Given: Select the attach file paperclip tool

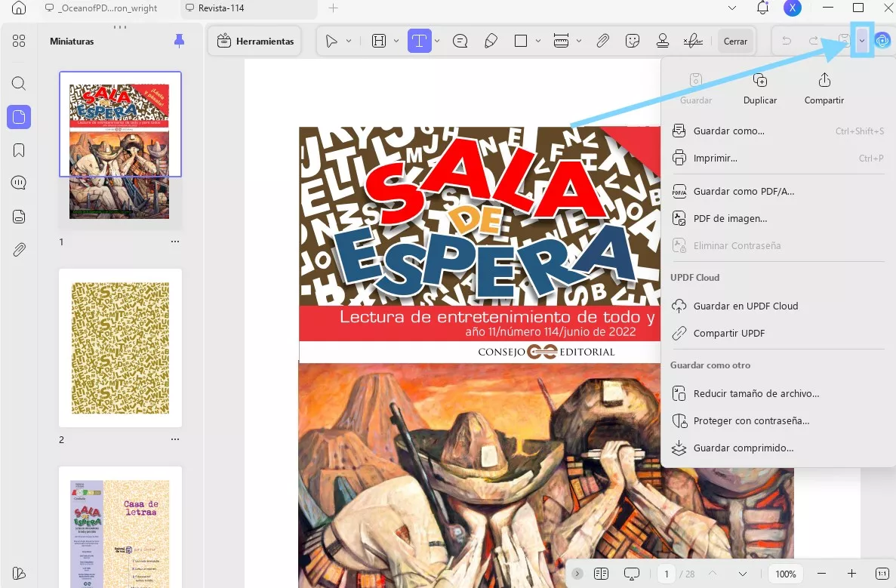Looking at the screenshot, I should 602,42.
